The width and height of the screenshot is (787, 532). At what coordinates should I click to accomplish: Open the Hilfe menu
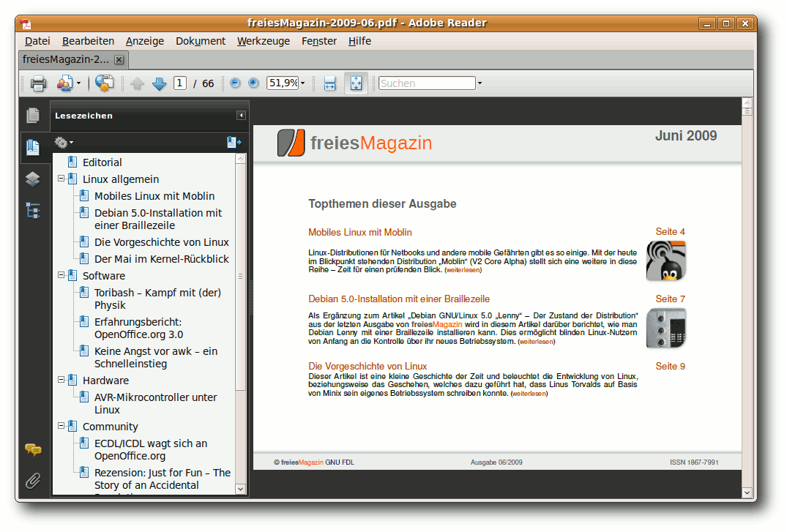coord(360,41)
